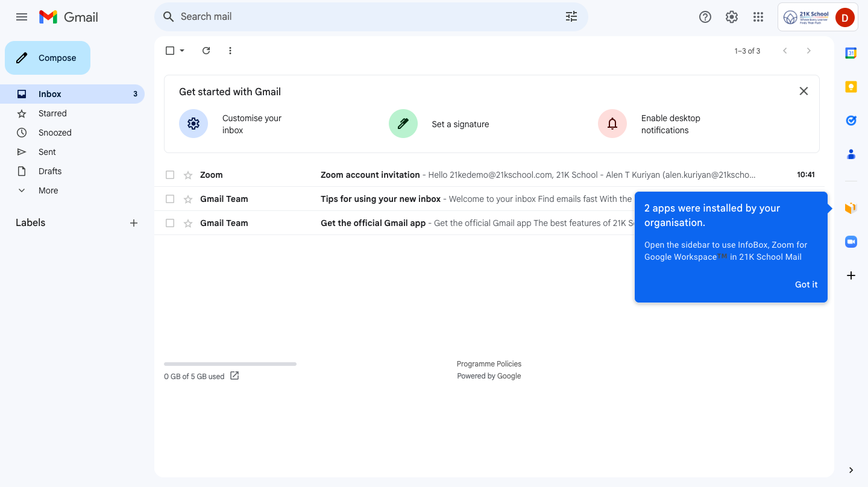Go to the Starred folder
This screenshot has height=487, width=868.
[x=52, y=113]
